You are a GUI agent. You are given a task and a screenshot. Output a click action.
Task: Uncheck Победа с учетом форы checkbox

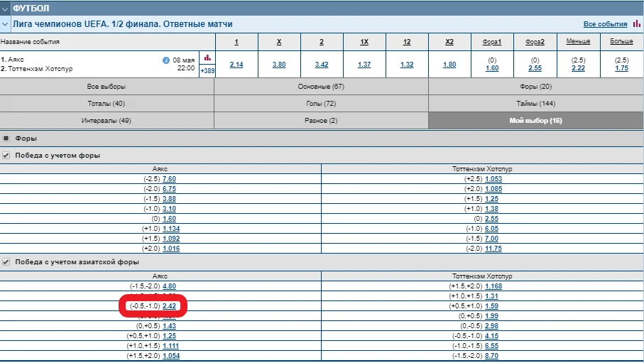click(x=6, y=156)
